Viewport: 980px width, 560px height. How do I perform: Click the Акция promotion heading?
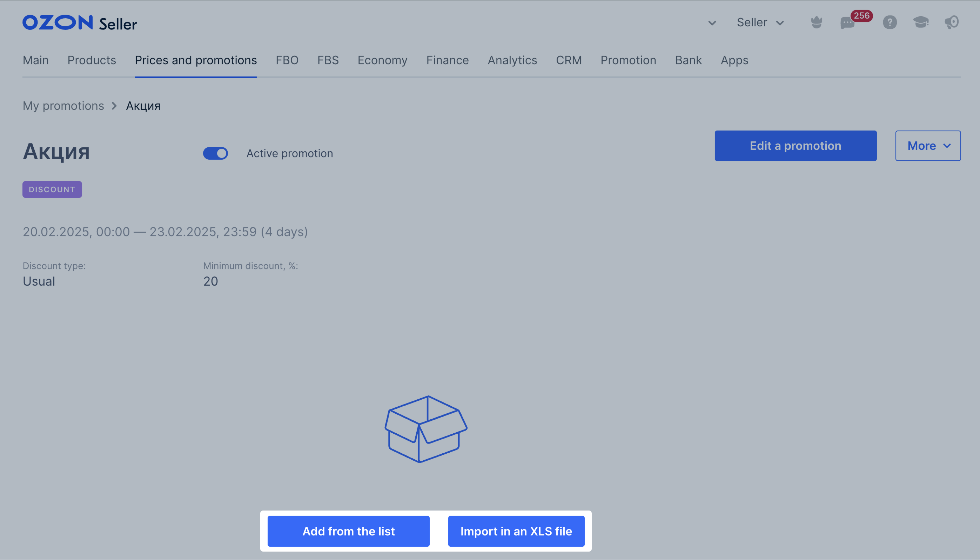[x=56, y=152]
